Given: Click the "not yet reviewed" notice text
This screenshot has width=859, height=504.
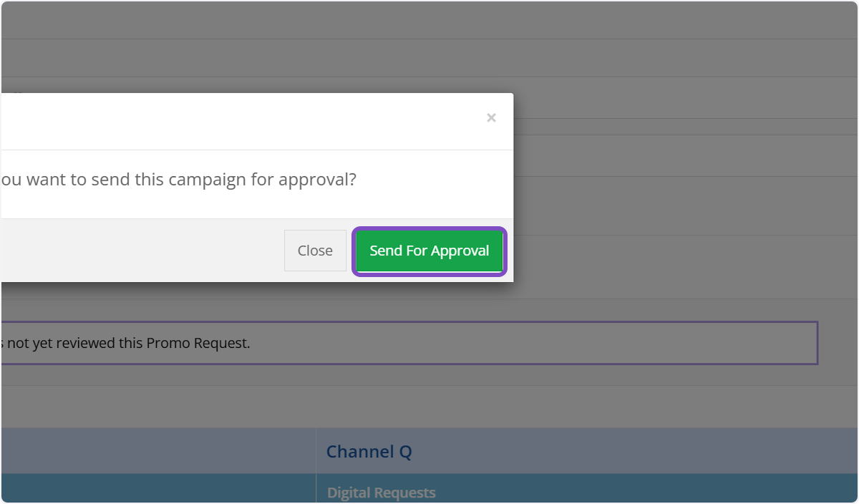Looking at the screenshot, I should pyautogui.click(x=72, y=343).
